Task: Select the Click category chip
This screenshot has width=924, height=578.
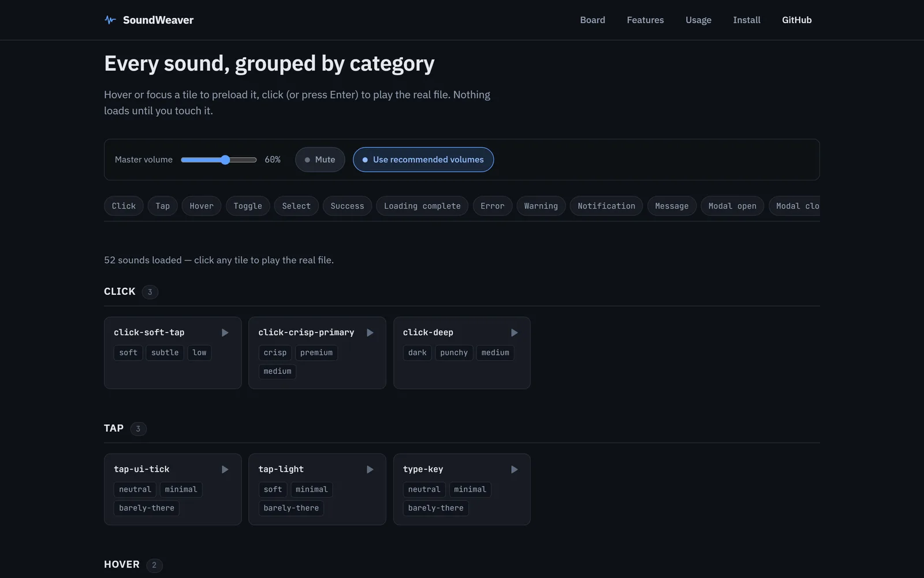Action: point(124,206)
